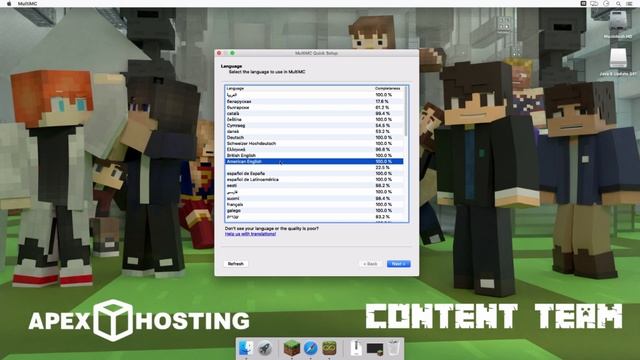The width and height of the screenshot is (640, 360).
Task: Select suomi in the language list
Action: [x=314, y=198]
